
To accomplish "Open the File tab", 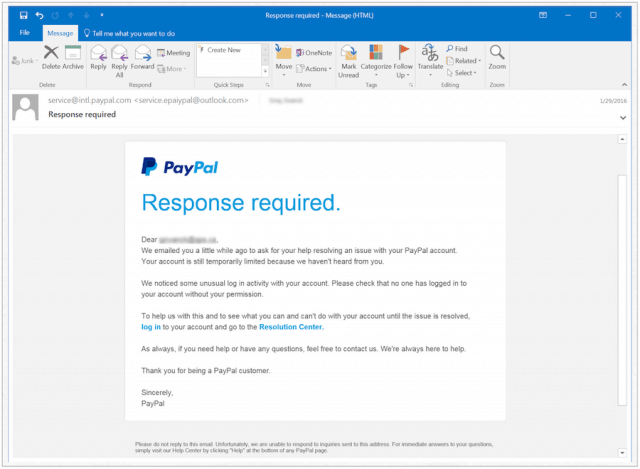I will [x=24, y=33].
